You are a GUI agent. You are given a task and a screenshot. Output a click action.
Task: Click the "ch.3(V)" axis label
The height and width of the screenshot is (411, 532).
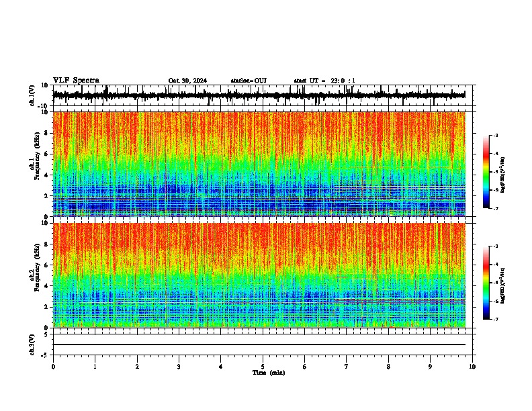pos(32,345)
